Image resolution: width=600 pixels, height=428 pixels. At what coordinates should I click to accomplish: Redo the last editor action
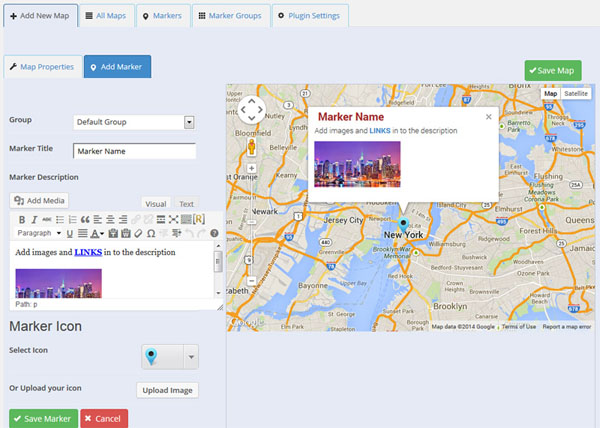pyautogui.click(x=201, y=233)
